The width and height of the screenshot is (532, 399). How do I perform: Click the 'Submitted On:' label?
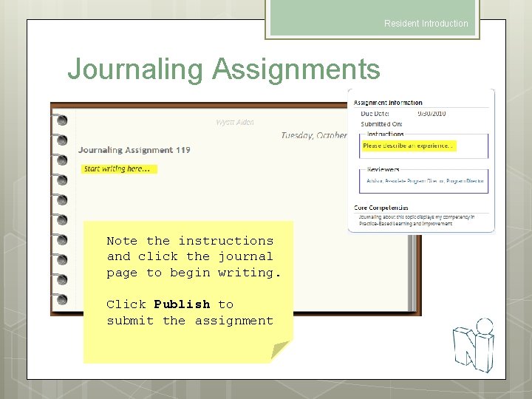[x=381, y=124]
